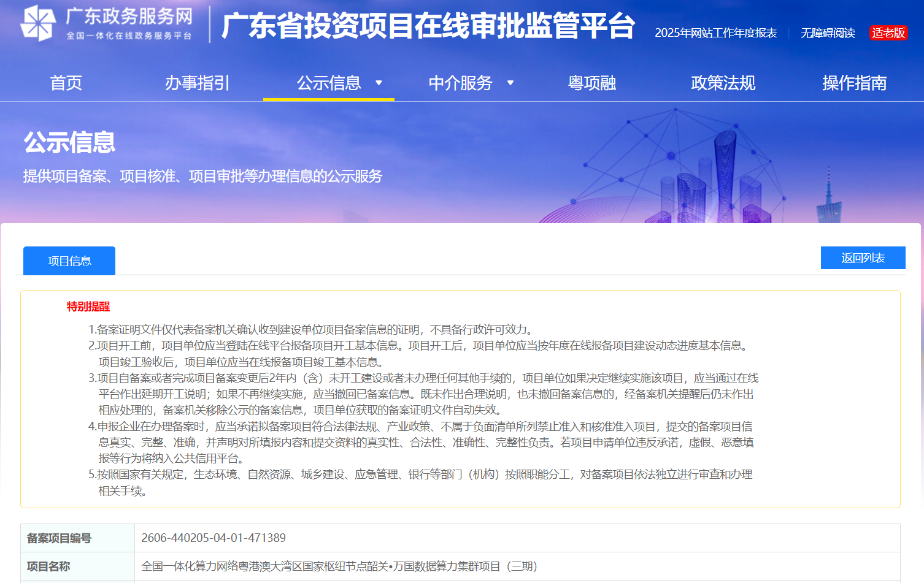
Task: Select the 公示信息 navigation label
Action: click(x=329, y=83)
